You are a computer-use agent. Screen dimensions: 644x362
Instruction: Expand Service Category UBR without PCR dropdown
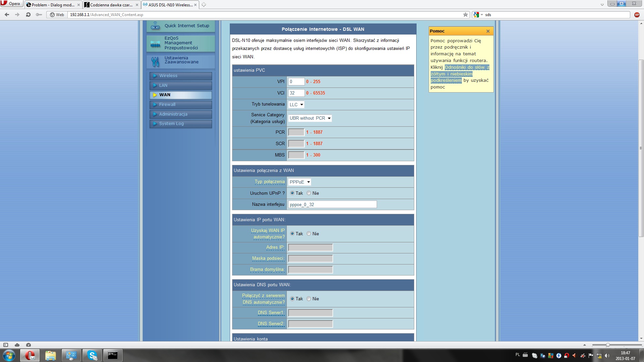[310, 118]
